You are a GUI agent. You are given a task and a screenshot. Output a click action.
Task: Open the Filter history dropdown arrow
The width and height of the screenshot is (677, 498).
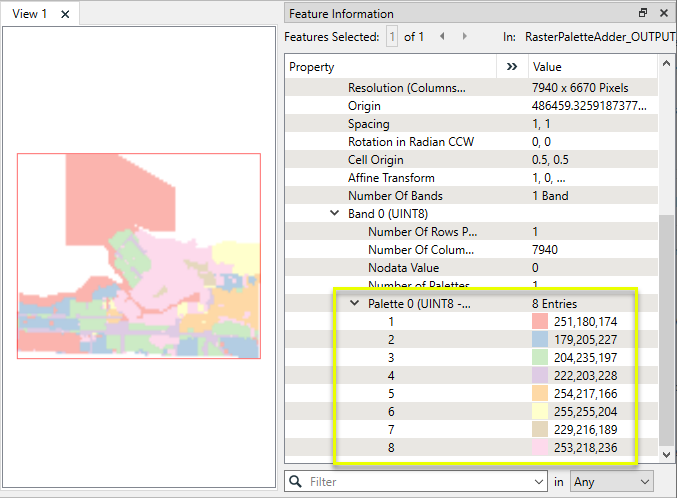540,481
